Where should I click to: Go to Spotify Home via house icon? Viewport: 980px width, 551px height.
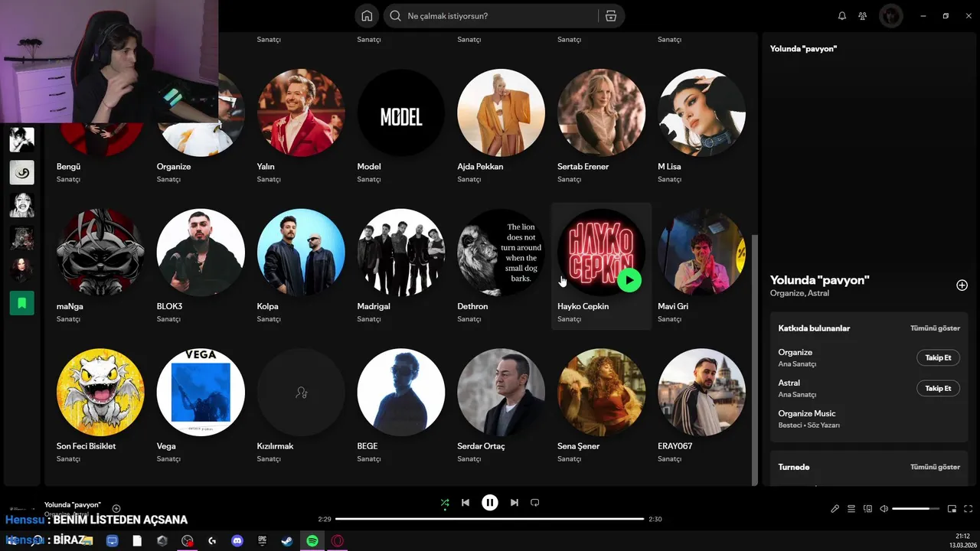point(367,16)
